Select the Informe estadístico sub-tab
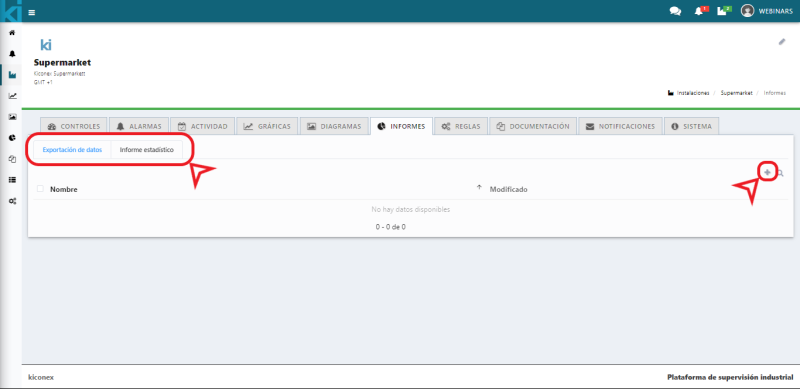The image size is (800, 389). [146, 150]
